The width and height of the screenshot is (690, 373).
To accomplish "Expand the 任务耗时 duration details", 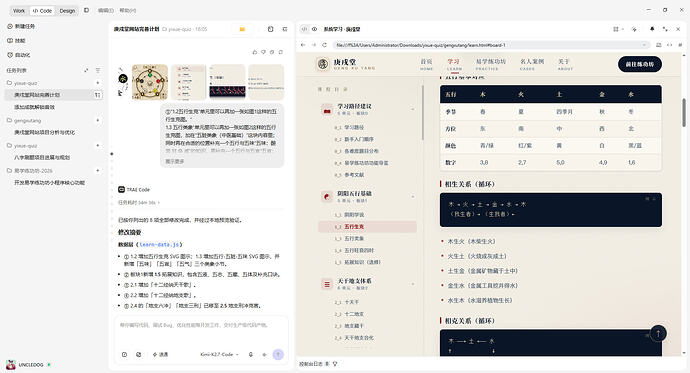I will point(139,203).
